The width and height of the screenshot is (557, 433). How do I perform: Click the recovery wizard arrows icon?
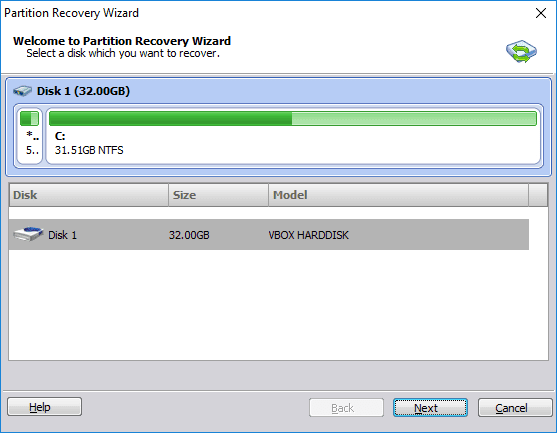click(x=521, y=52)
